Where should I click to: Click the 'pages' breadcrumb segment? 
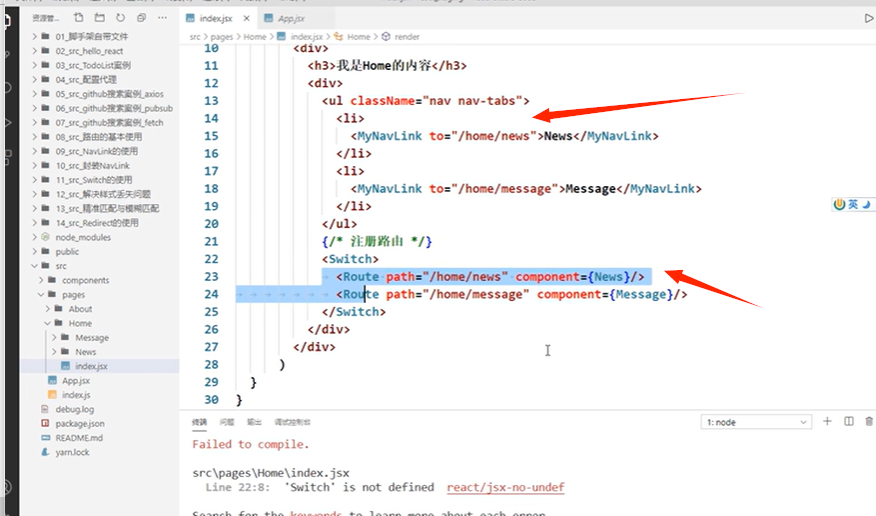221,36
